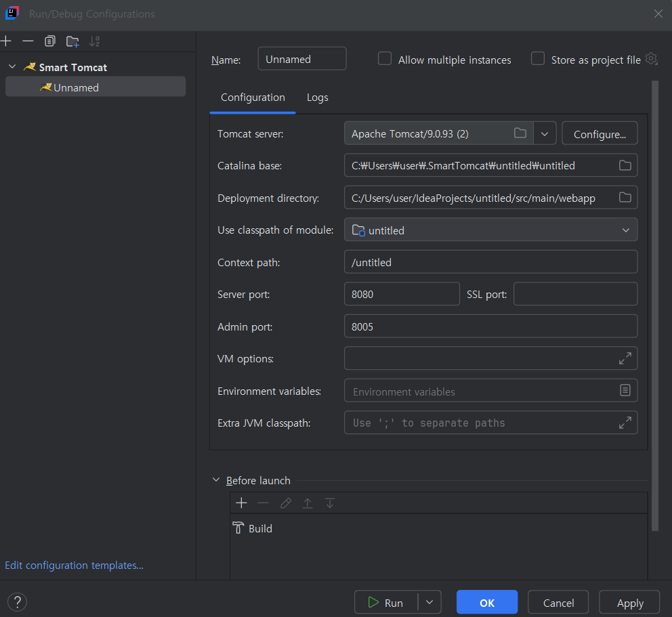Click the configuration panel vertical scrollbar

654,305
